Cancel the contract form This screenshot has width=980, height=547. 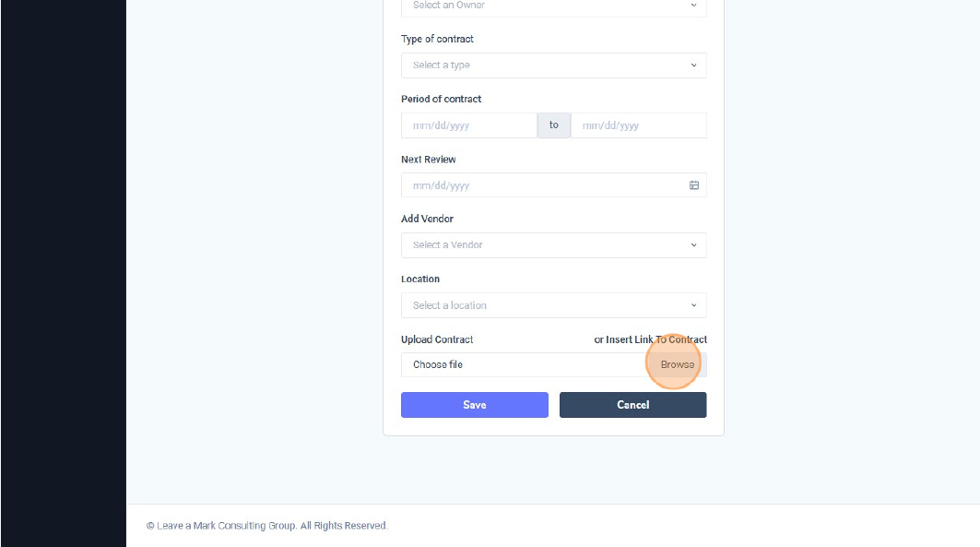pyautogui.click(x=632, y=404)
